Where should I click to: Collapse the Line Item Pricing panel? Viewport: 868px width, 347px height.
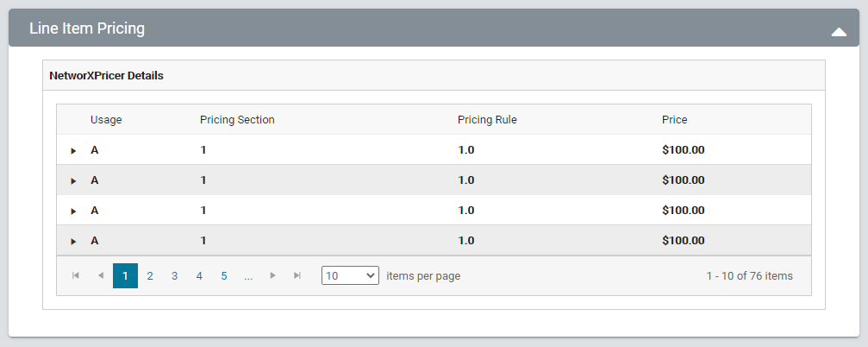coord(839,31)
